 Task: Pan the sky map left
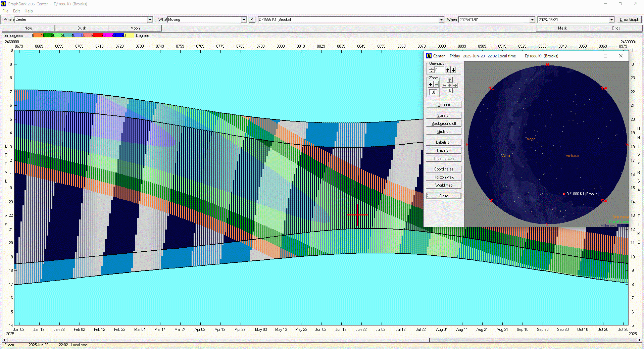point(445,85)
